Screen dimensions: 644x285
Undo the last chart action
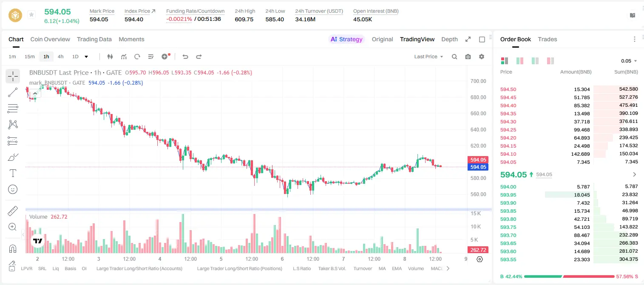pos(185,57)
